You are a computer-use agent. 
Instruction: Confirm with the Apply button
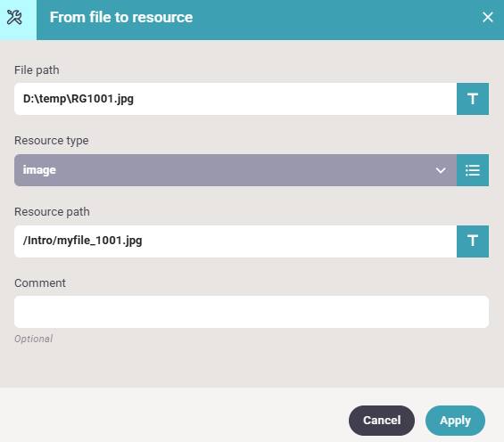pos(455,421)
